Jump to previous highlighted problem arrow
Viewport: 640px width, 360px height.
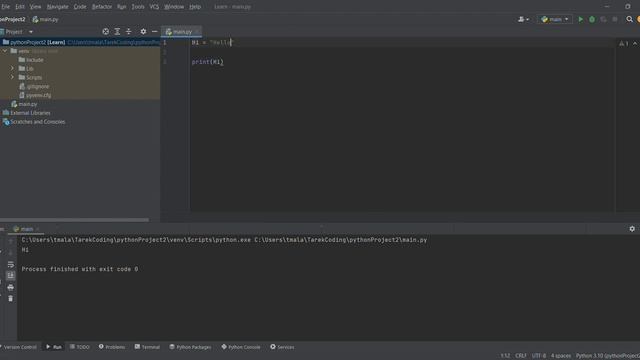635,43
